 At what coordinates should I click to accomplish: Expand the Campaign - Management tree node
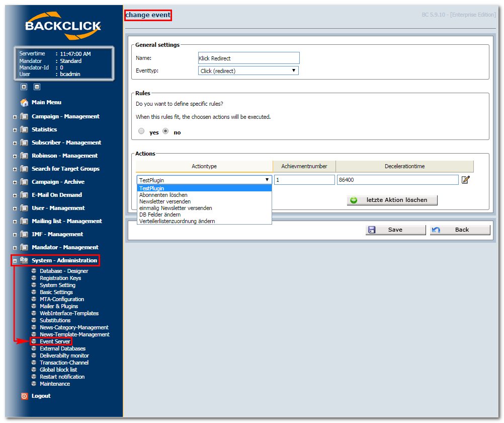click(15, 117)
